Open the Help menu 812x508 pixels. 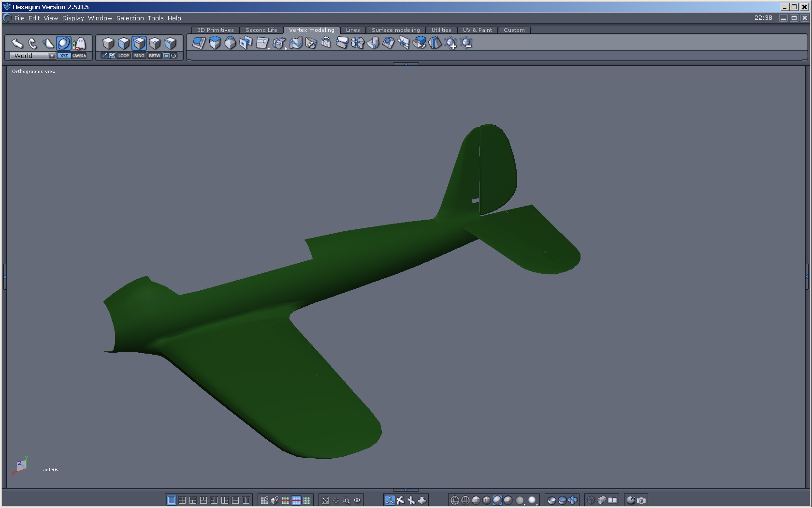174,18
